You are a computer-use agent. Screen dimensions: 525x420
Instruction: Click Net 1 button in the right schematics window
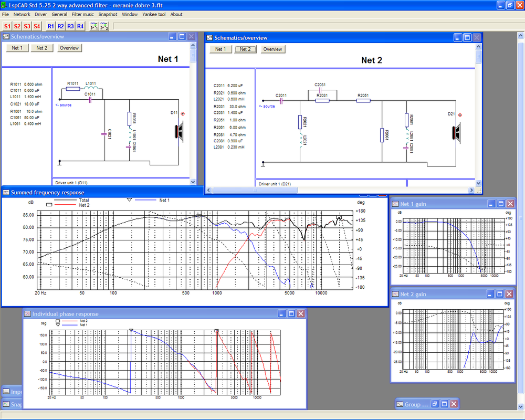220,49
